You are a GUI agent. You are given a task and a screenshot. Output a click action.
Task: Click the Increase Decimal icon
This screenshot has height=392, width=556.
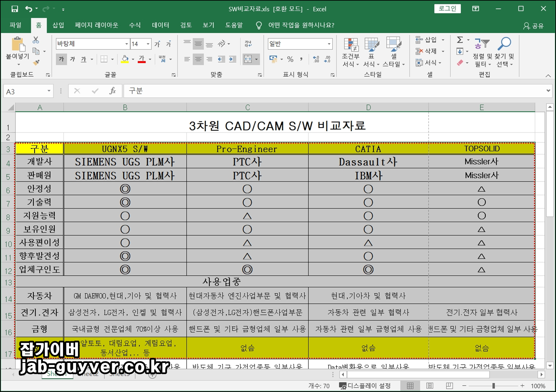coord(316,59)
